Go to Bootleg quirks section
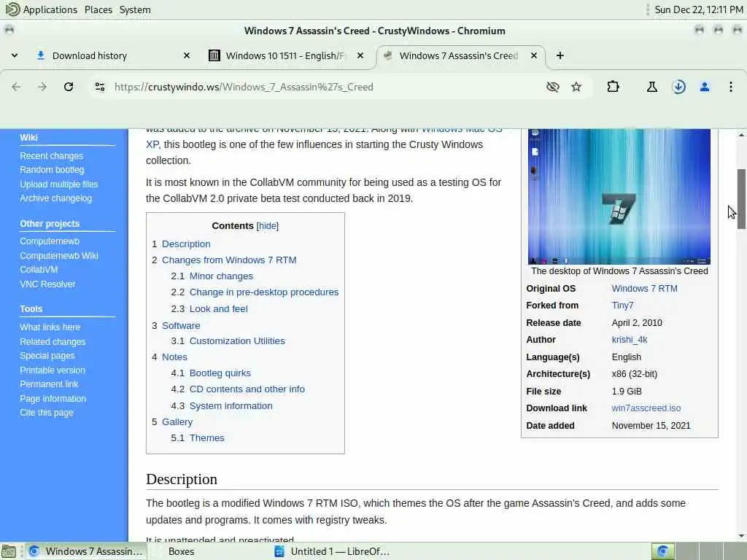The image size is (747, 560). click(x=220, y=373)
